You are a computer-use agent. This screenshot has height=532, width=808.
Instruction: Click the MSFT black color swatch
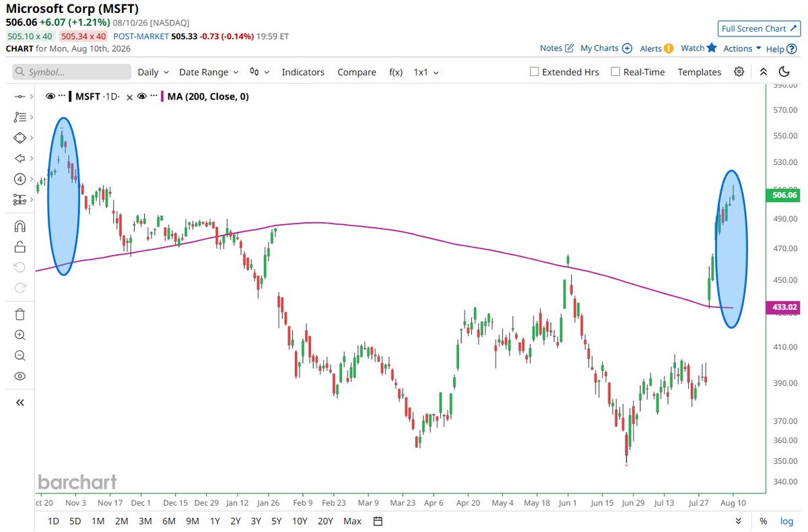click(70, 97)
